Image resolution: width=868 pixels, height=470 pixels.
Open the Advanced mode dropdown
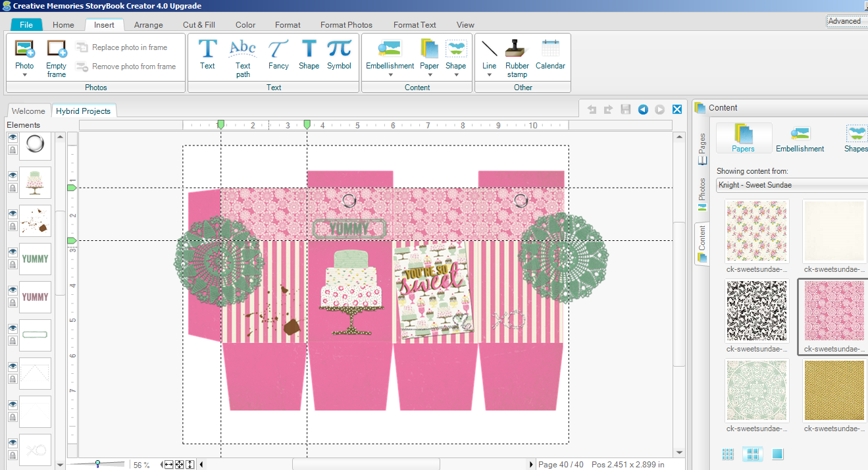(847, 21)
